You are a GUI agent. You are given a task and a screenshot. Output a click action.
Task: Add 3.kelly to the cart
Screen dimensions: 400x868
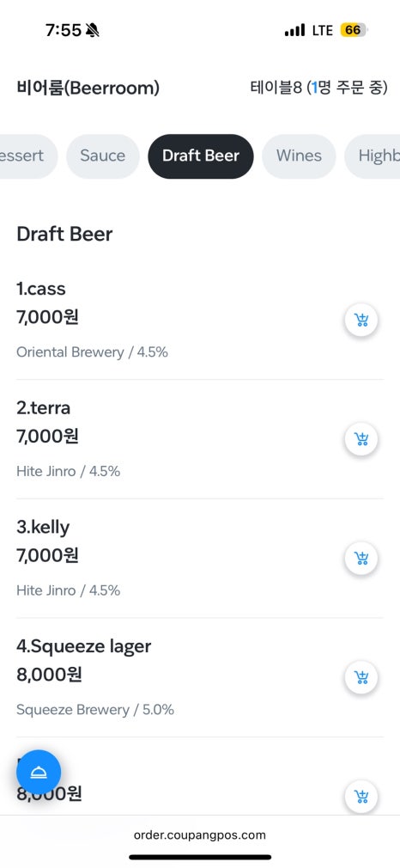tap(361, 559)
